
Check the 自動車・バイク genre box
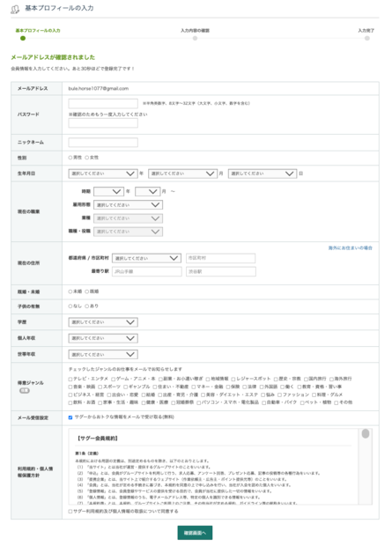[263, 402]
